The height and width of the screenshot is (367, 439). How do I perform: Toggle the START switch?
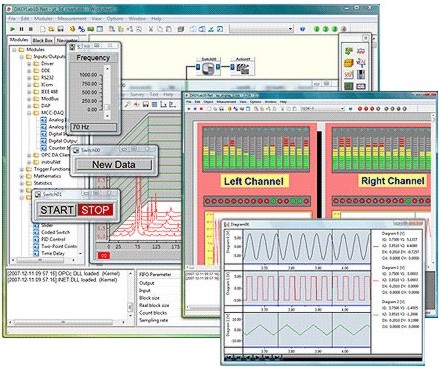point(57,210)
